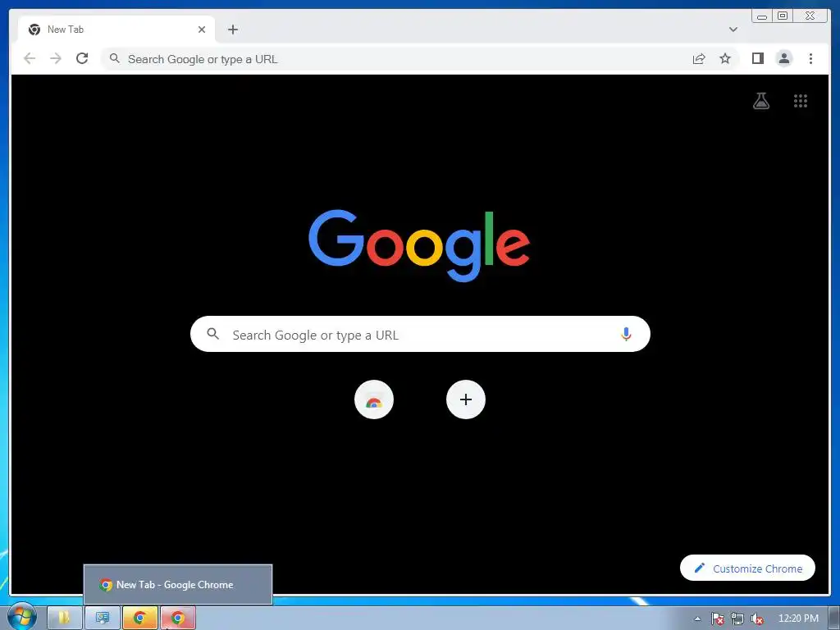Bookmark this tab with the star icon
The image size is (840, 630).
tap(725, 58)
